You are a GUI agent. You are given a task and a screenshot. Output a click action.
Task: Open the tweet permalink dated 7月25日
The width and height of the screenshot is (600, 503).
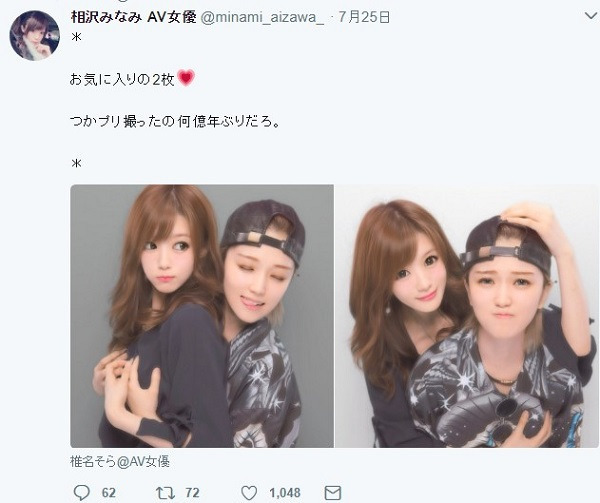point(364,17)
